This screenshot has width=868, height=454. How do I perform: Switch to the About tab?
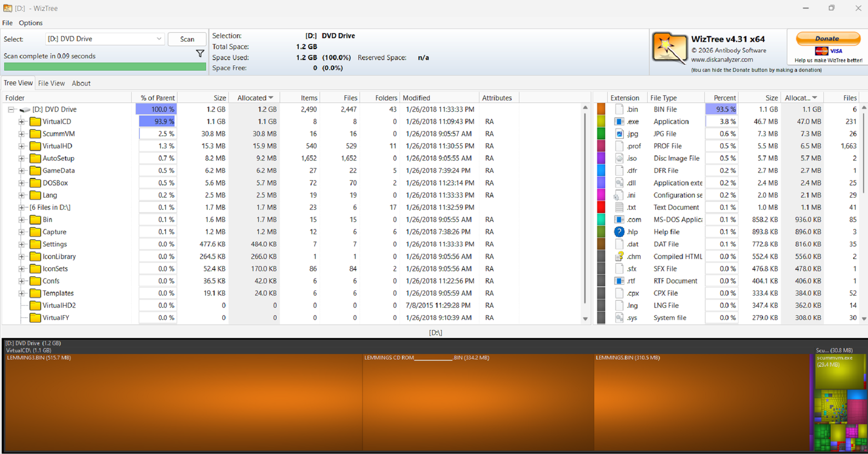(81, 83)
